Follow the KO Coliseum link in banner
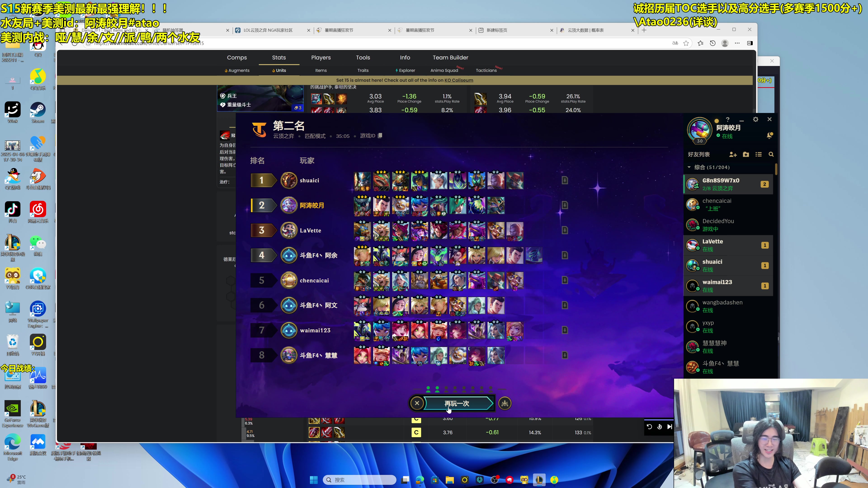 459,80
